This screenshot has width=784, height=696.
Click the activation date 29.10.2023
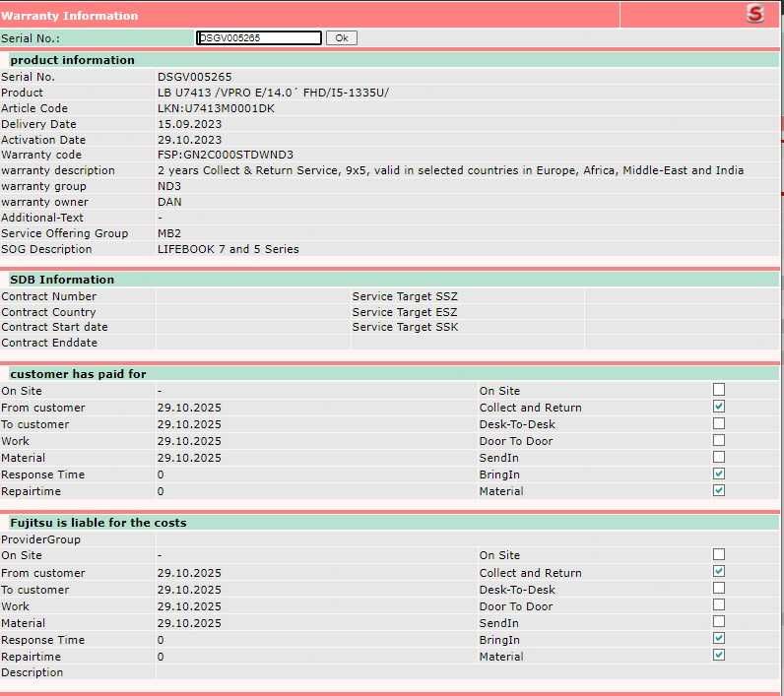[189, 140]
